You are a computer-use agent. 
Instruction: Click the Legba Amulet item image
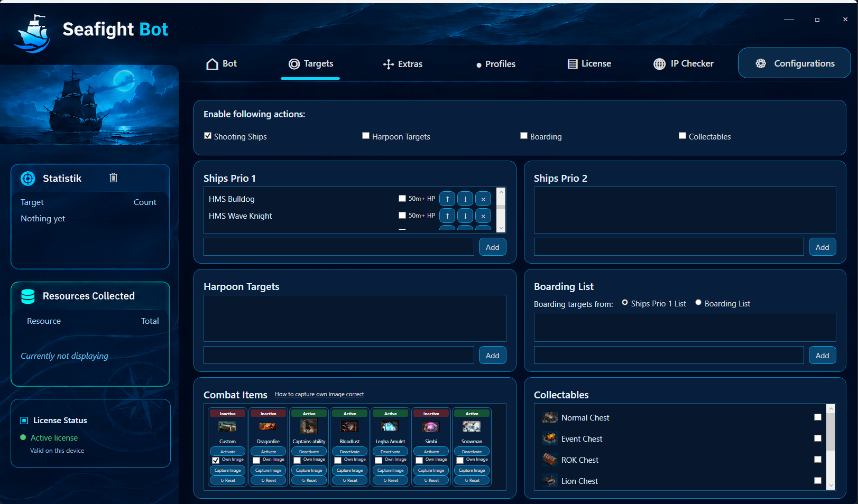pyautogui.click(x=390, y=426)
